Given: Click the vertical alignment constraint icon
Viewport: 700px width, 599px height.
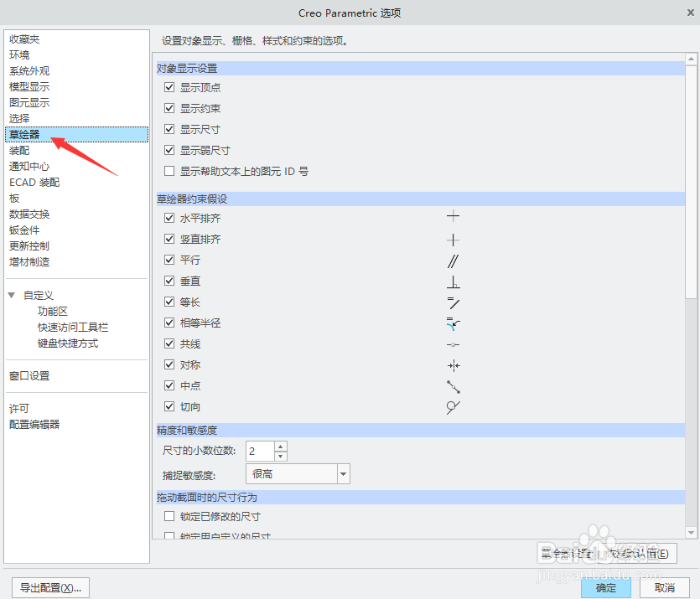Looking at the screenshot, I should pyautogui.click(x=453, y=240).
